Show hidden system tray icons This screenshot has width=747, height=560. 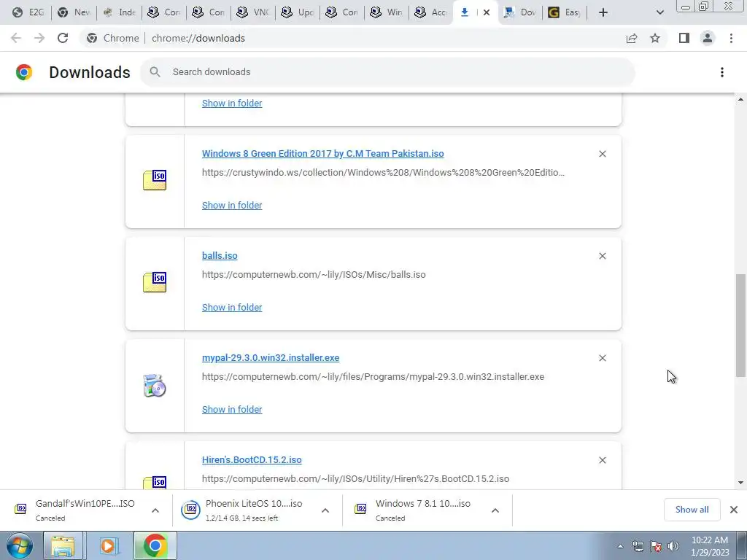pyautogui.click(x=620, y=546)
